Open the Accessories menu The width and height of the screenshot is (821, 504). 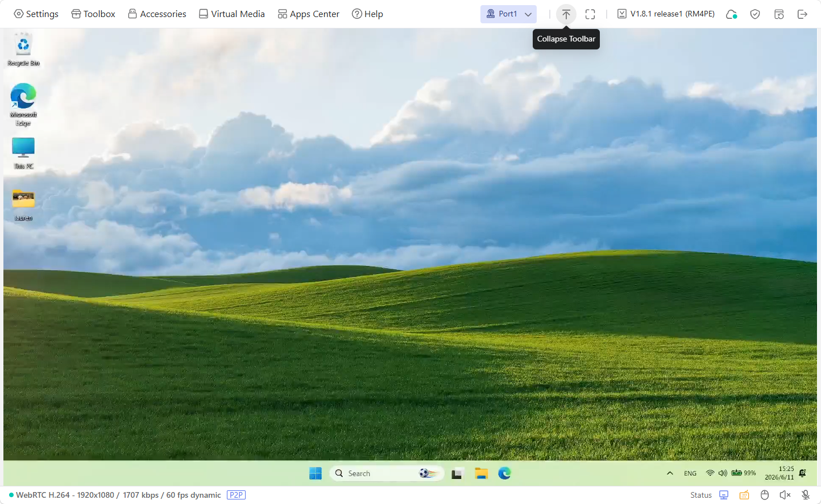click(157, 14)
